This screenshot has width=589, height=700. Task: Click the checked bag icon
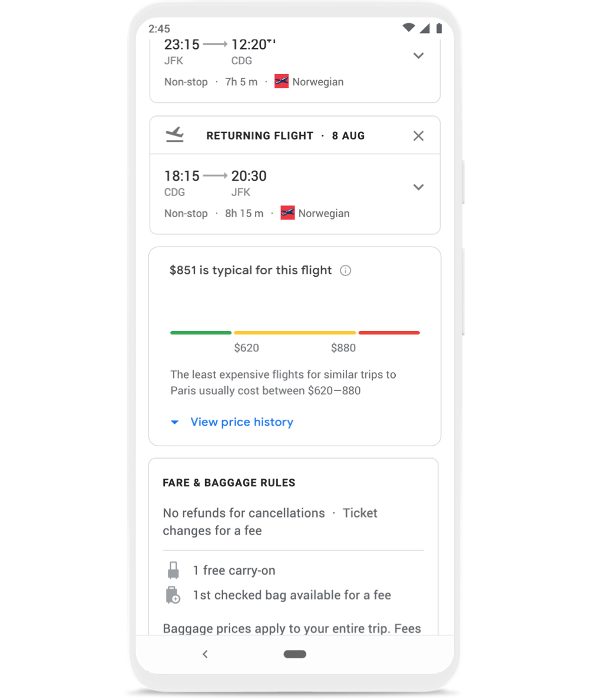click(x=173, y=595)
